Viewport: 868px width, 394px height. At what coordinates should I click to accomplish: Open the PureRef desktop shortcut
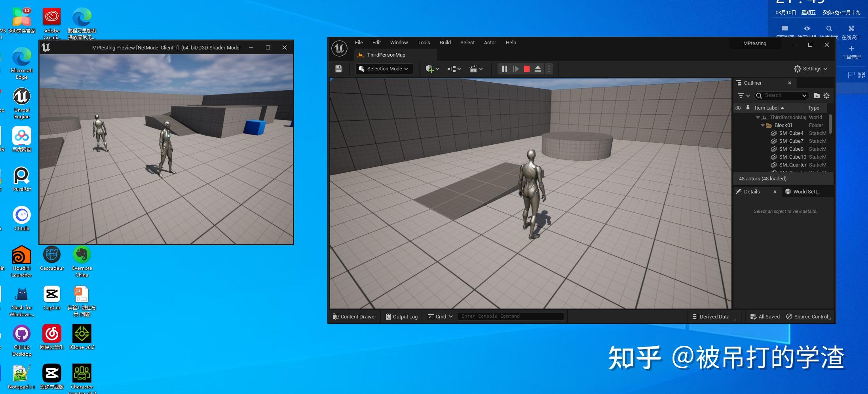22,179
